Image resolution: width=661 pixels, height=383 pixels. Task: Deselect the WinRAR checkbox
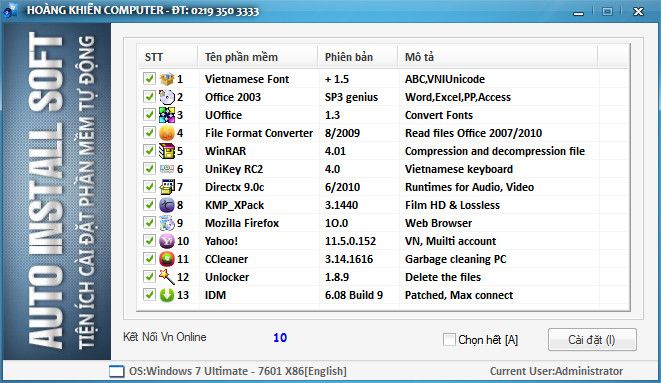[x=149, y=150]
